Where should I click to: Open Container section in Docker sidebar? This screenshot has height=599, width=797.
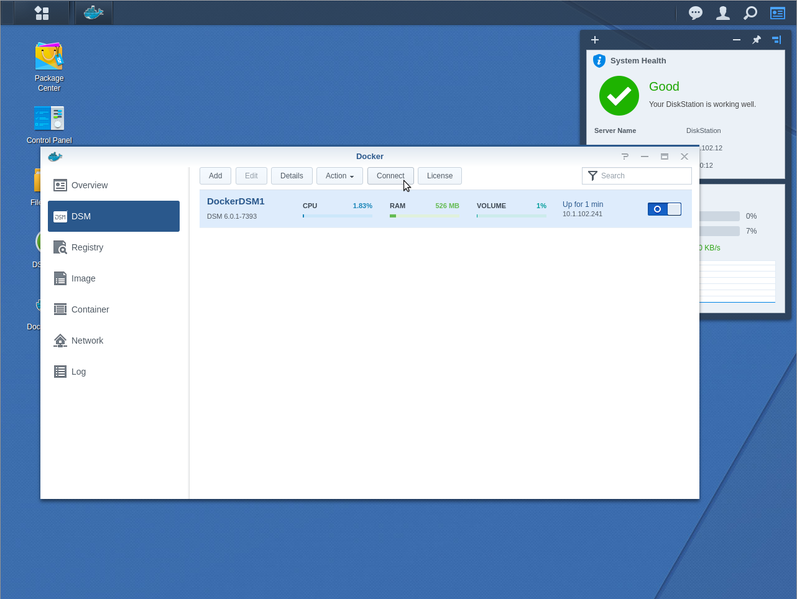click(x=113, y=309)
